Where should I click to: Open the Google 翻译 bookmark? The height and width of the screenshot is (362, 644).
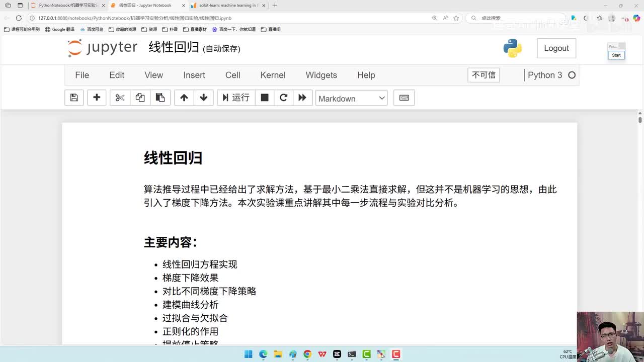point(59,29)
